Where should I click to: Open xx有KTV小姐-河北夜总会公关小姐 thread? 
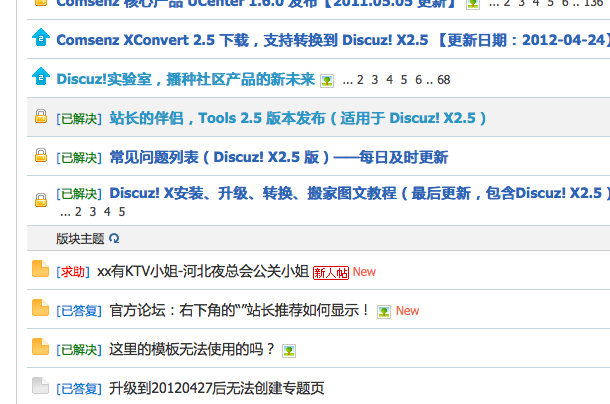[203, 271]
